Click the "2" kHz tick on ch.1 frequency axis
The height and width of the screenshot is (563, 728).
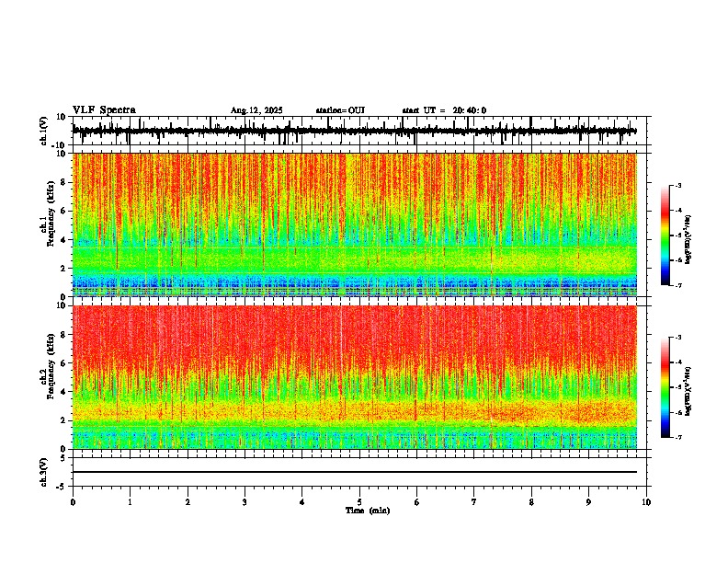coord(63,269)
